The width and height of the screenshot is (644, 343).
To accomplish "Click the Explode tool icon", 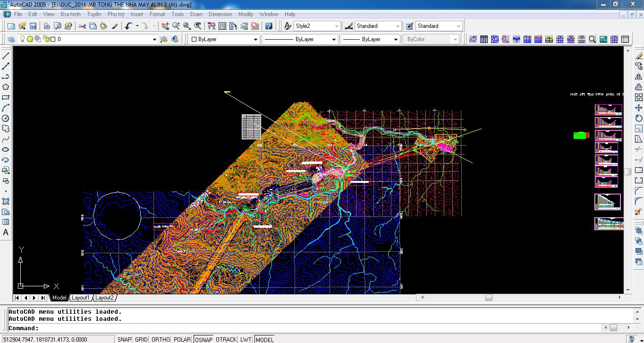I will coord(639,212).
